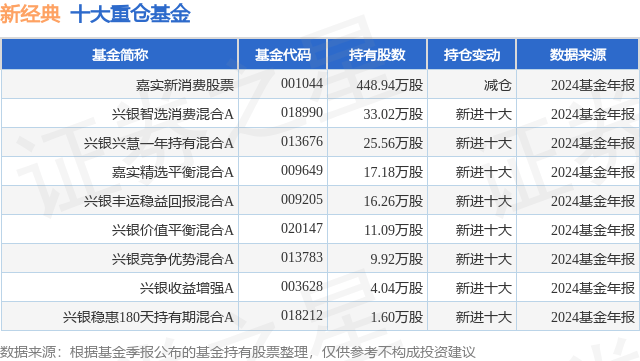Image resolution: width=640 pixels, height=361 pixels.
Task: Select fund code 013676
Action: click(302, 141)
